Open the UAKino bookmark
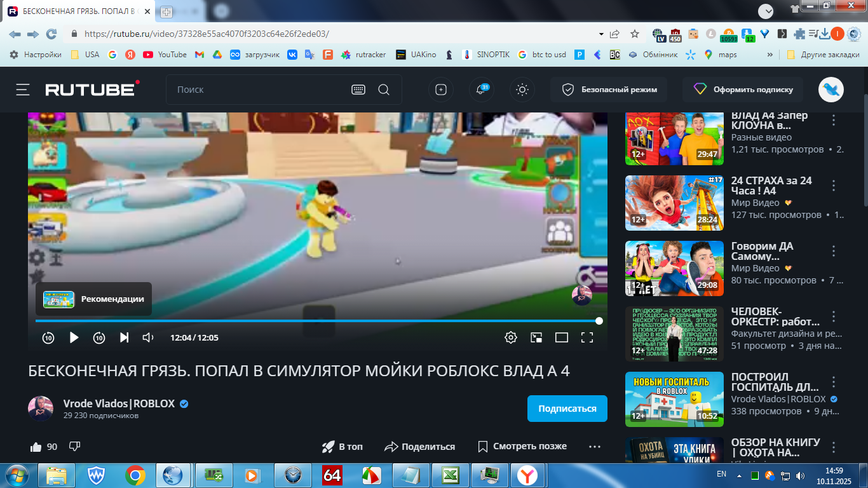 [x=416, y=55]
